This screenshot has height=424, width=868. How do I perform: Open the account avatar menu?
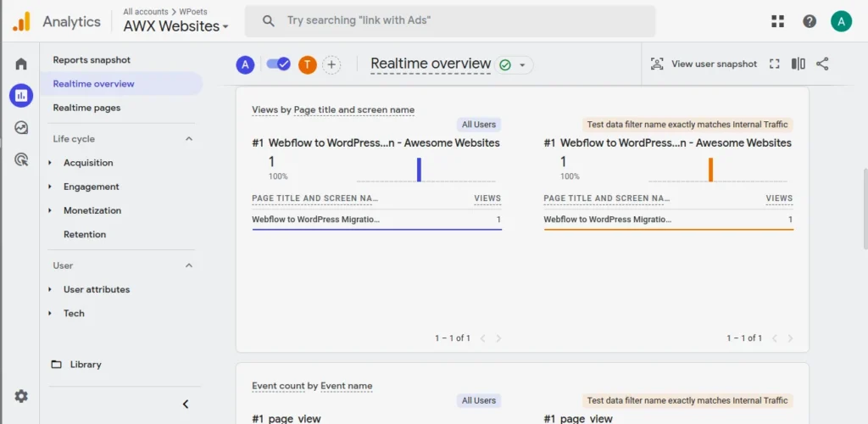click(841, 21)
